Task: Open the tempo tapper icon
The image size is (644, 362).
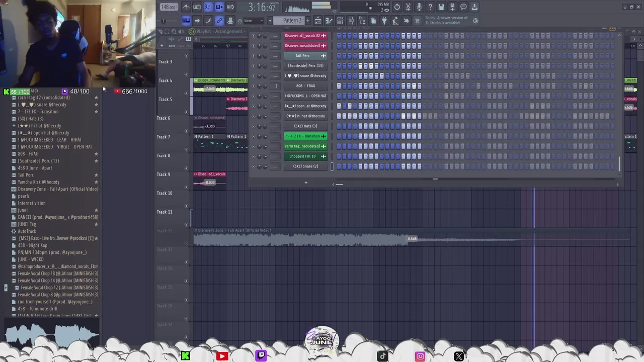Action: point(395,21)
